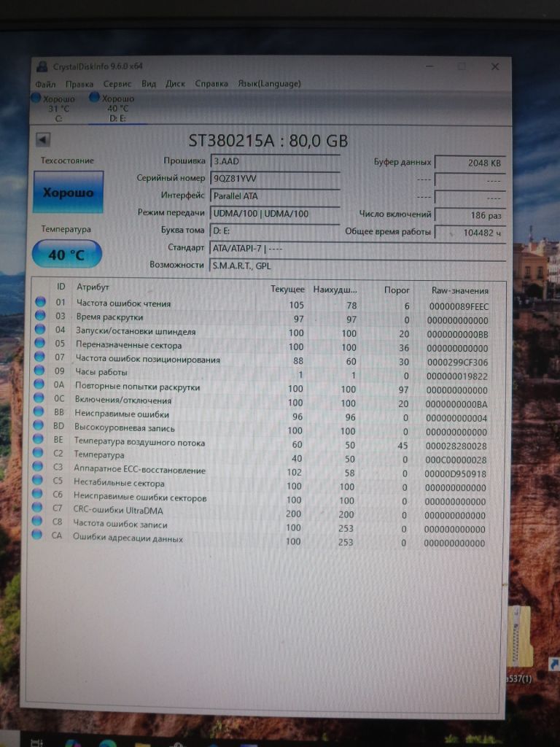Click status icon of attribute C3 ECC recovery
Viewport: 560px width, 747px height.
[38, 466]
